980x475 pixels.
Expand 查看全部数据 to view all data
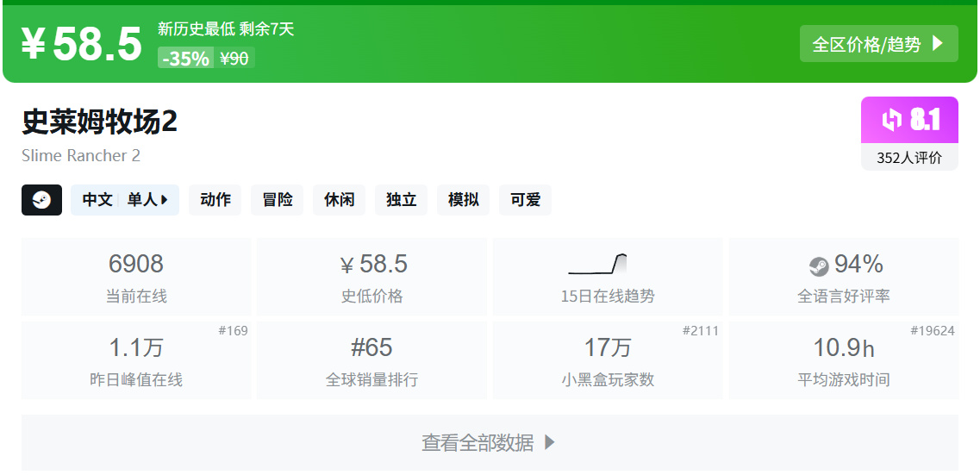tap(489, 443)
